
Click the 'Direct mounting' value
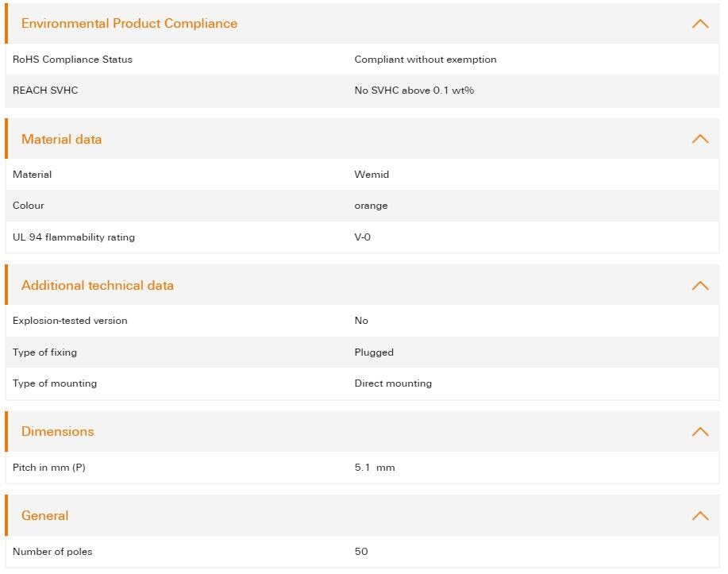click(393, 383)
